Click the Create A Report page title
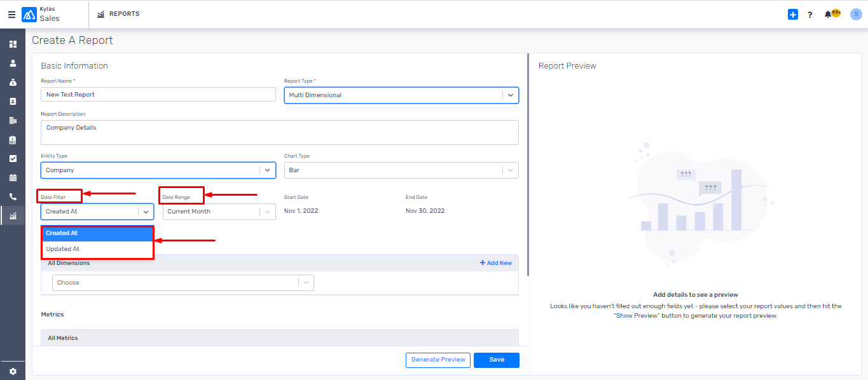 (x=72, y=40)
